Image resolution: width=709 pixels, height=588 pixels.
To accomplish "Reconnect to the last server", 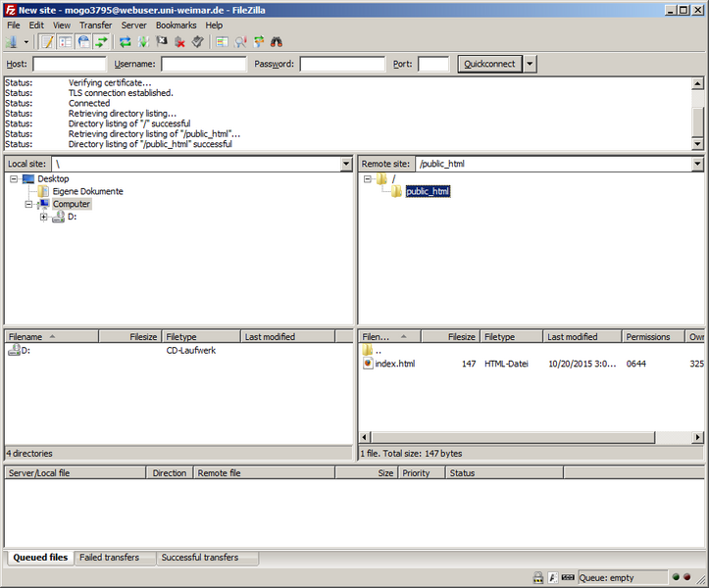I will tap(197, 42).
